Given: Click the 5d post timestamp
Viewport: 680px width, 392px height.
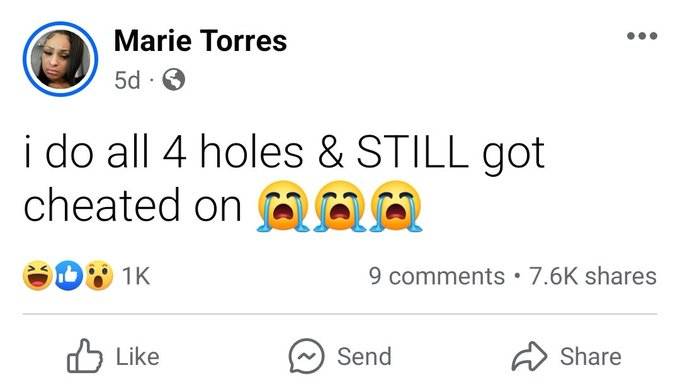Looking at the screenshot, I should click(x=128, y=80).
